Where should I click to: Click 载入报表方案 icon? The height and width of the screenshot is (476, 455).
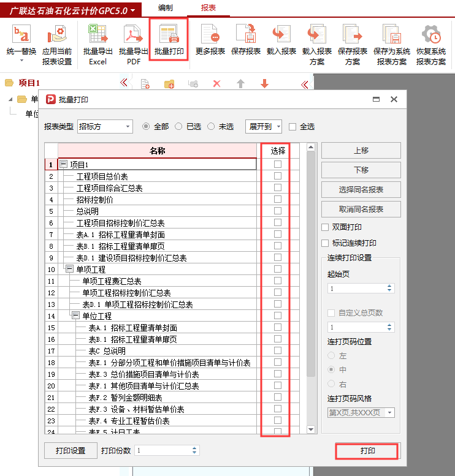click(x=316, y=34)
